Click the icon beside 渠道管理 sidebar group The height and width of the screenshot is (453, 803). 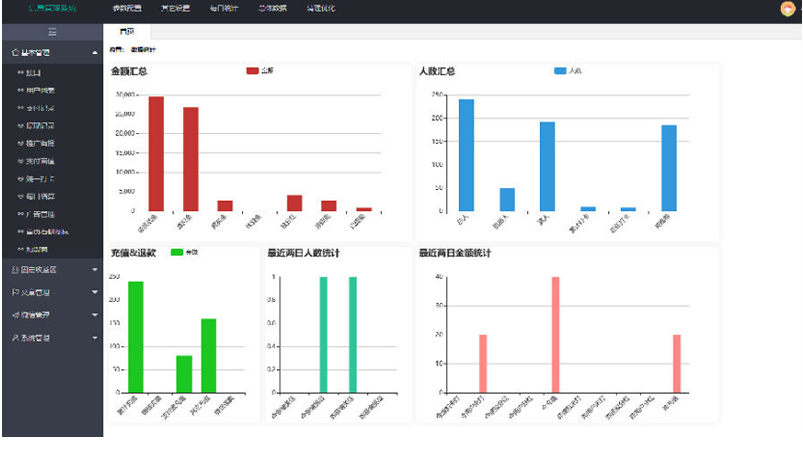(12, 315)
